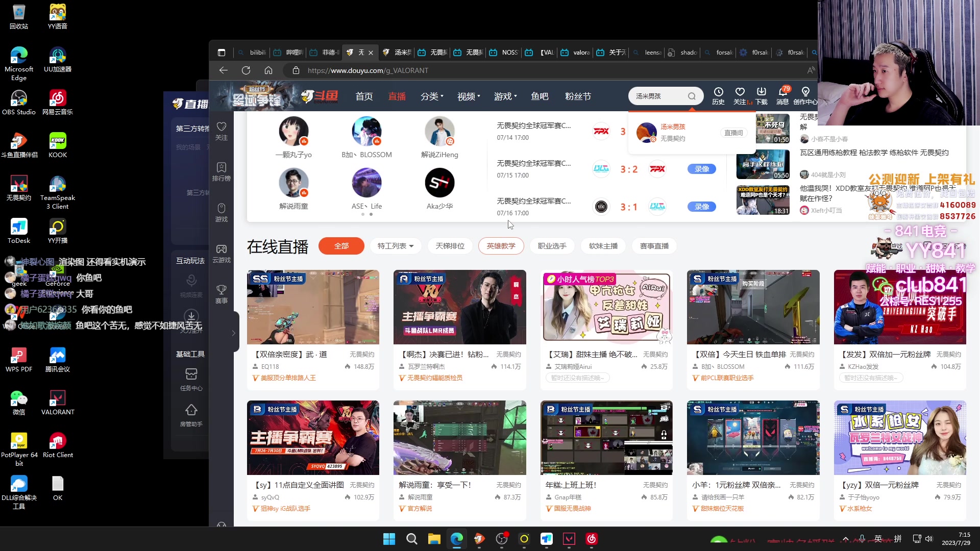This screenshot has height=551, width=980.
Task: Open the 关注 heart icon in header
Action: pyautogui.click(x=740, y=95)
